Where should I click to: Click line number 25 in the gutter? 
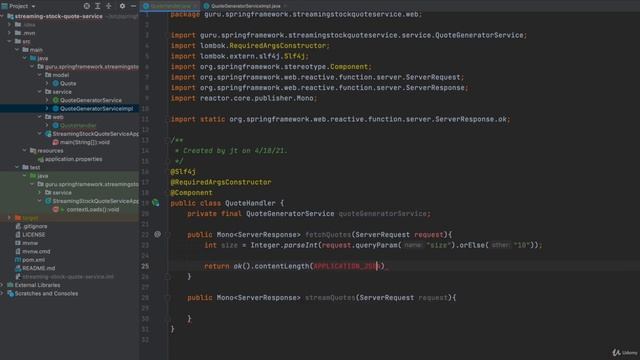(145, 266)
